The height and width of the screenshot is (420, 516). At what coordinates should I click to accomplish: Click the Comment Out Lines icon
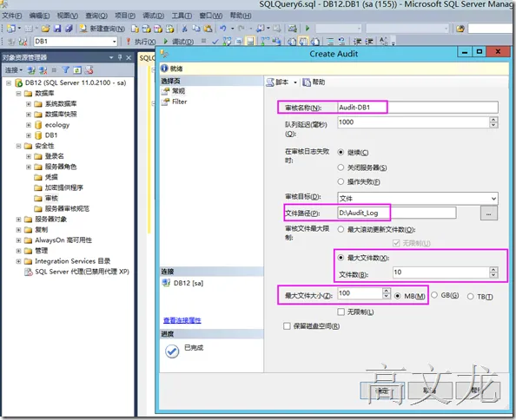[330, 42]
